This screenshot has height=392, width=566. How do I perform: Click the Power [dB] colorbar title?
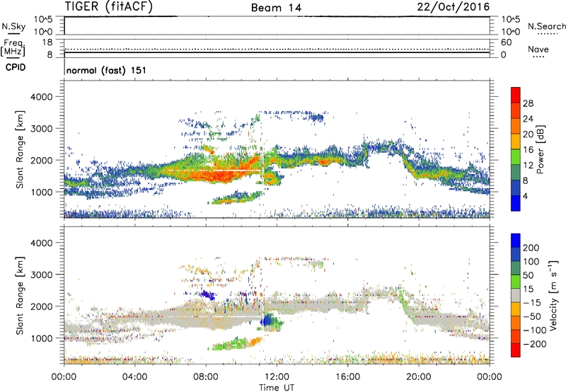tap(540, 149)
